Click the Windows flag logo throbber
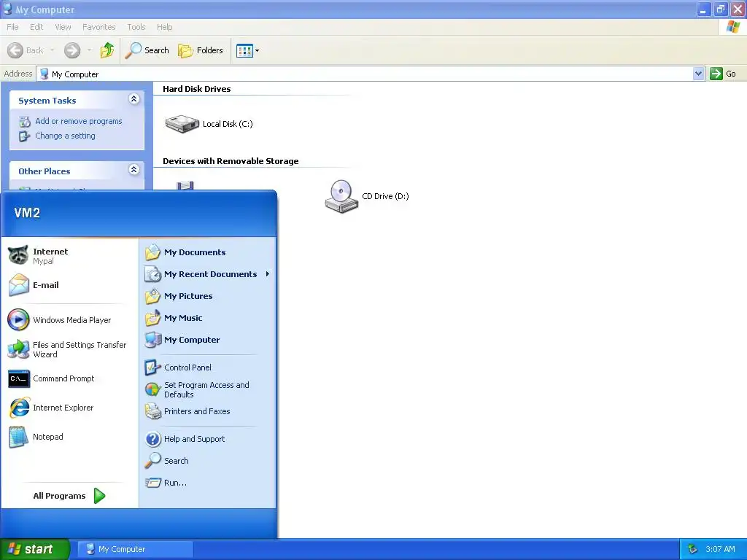The height and width of the screenshot is (560, 747). click(732, 27)
